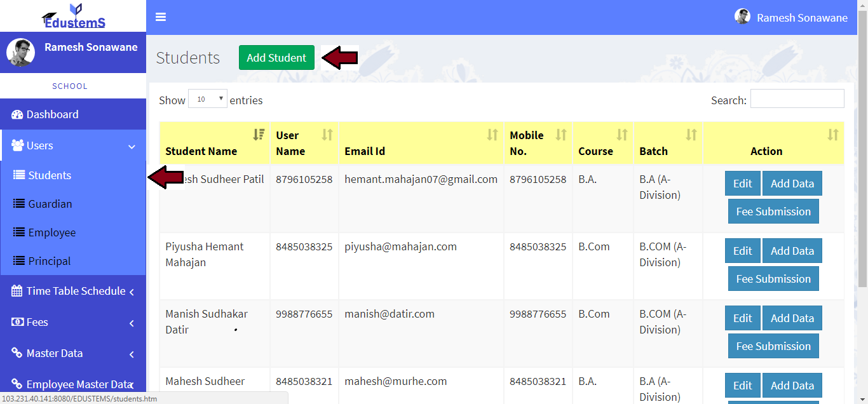Click the Dashboard palette icon
The height and width of the screenshot is (404, 868).
[x=17, y=115]
